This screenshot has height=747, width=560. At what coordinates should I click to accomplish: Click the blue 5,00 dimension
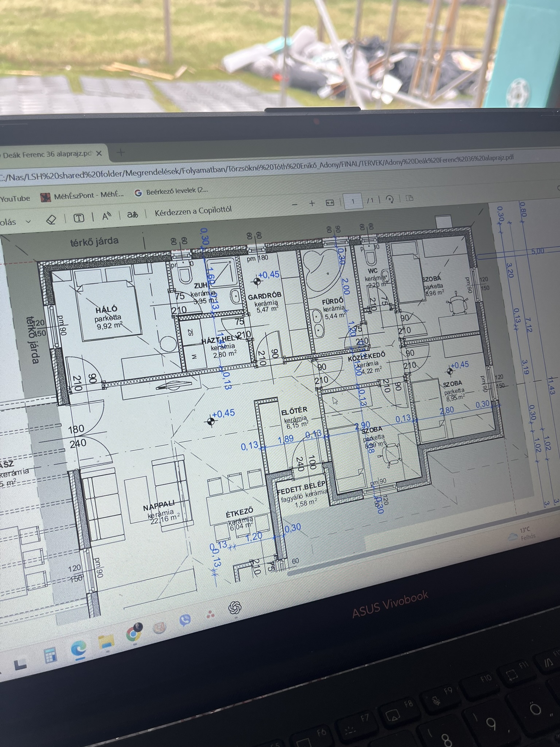point(537,251)
